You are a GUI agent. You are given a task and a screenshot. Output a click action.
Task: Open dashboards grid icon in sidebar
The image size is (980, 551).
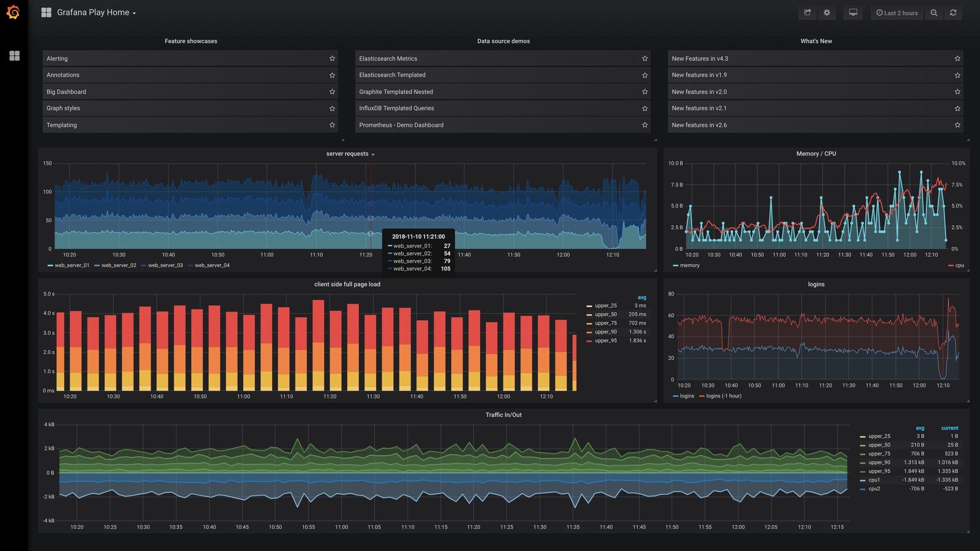(15, 56)
